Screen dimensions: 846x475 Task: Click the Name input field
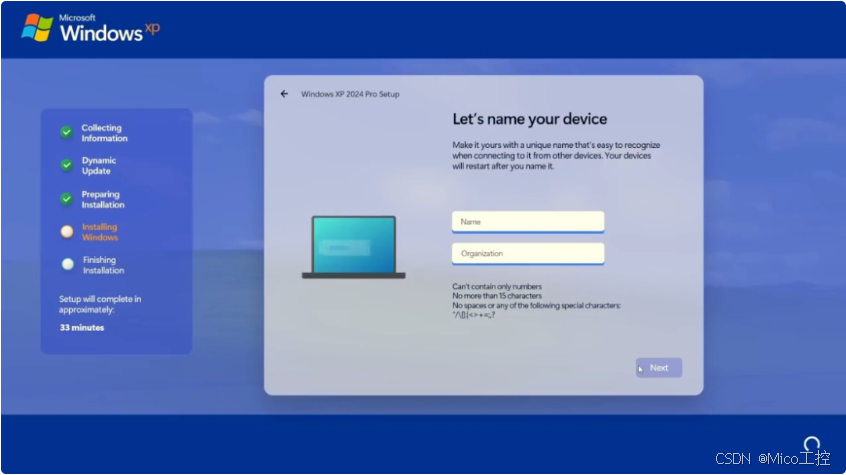(528, 222)
